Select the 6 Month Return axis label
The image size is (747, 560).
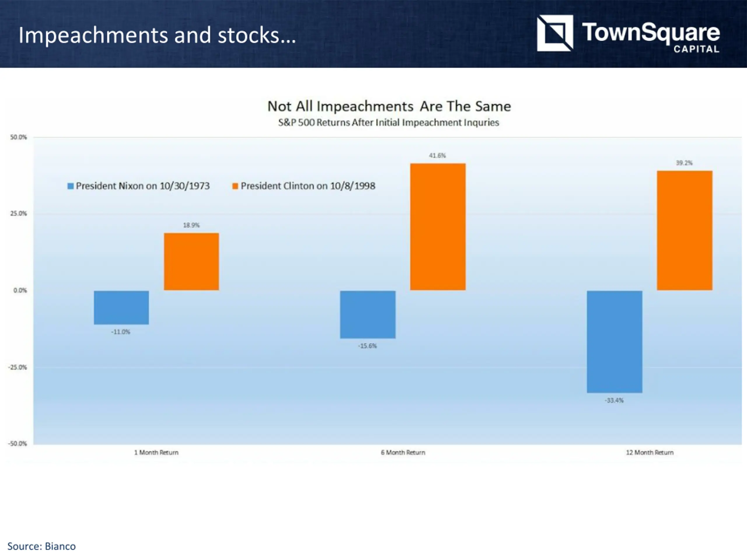pyautogui.click(x=403, y=452)
